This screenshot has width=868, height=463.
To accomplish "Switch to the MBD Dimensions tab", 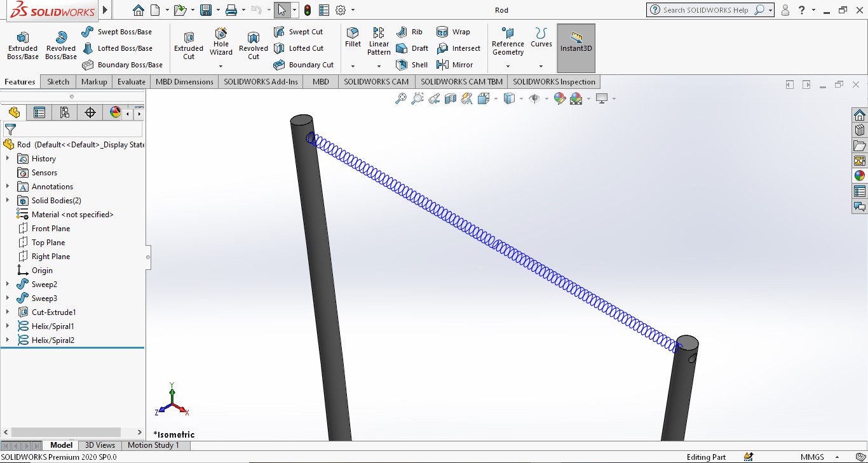I will point(184,82).
